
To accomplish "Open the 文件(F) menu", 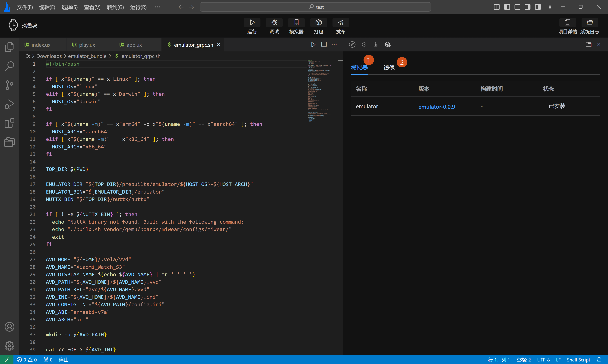I will tap(25, 7).
